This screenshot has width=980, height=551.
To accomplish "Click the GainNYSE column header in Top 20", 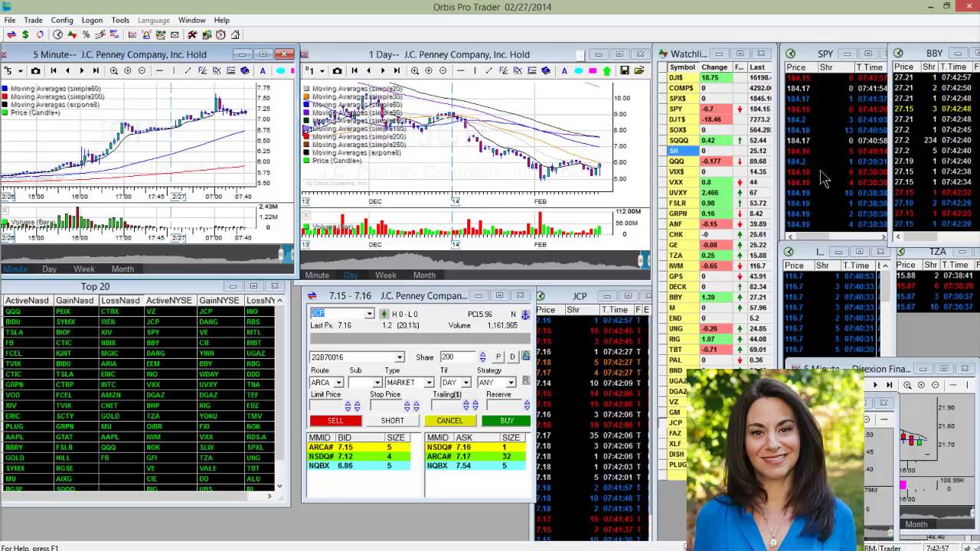I will tap(219, 301).
